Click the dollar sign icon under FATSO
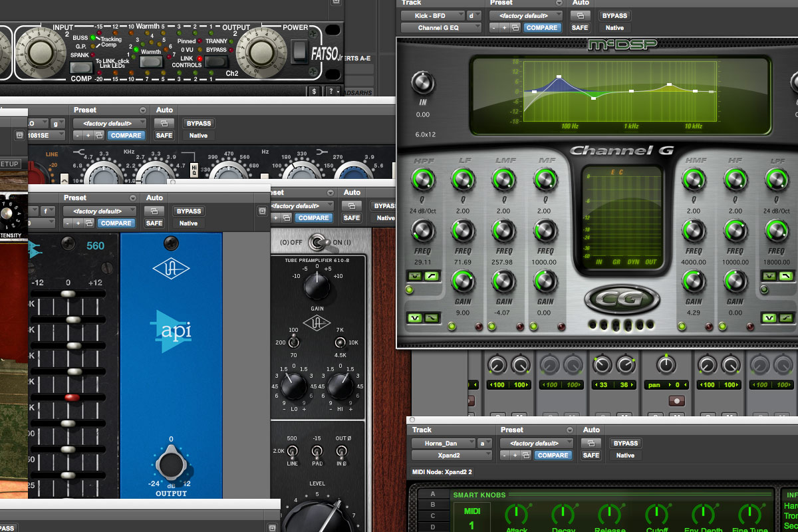Screen dimensions: 798x532 [x=315, y=91]
